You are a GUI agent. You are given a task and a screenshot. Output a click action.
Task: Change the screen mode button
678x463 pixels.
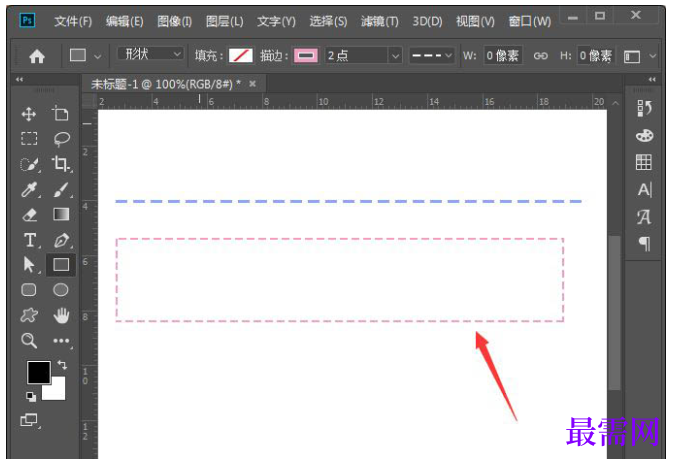click(30, 420)
